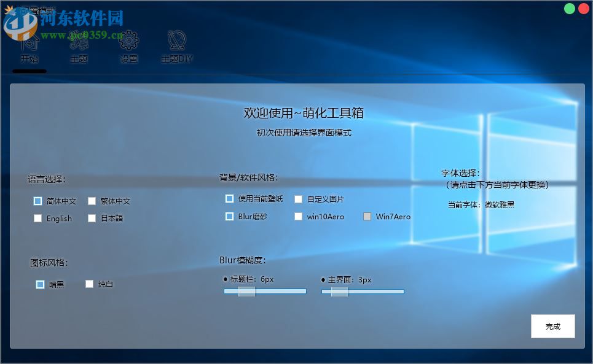Uncheck the Blur磨砂 effect option

[x=229, y=216]
